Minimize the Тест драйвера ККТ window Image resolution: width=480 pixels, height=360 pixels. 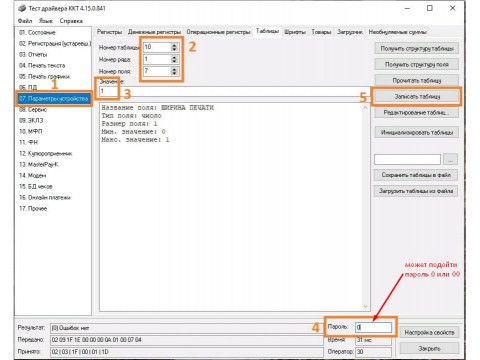point(407,8)
